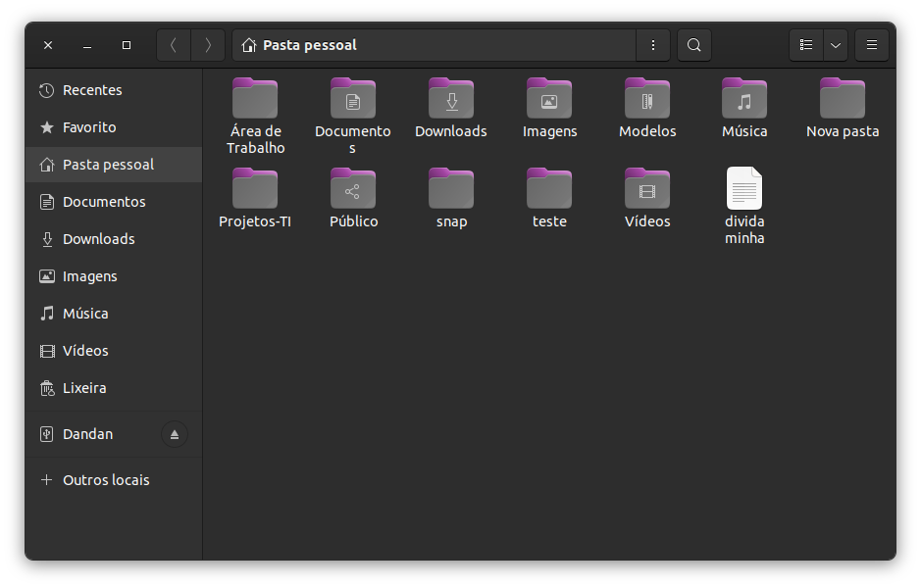Open the Público shared folder
The image size is (921, 588).
tap(353, 190)
